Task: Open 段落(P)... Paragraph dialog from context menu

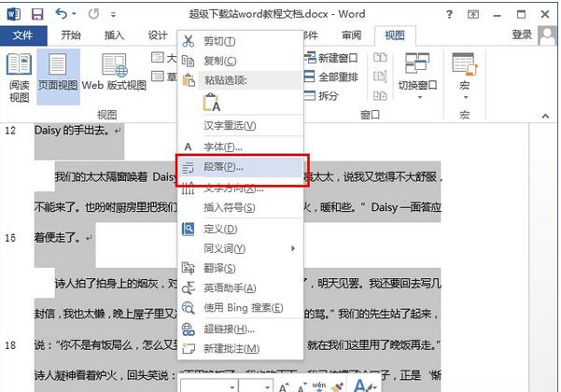Action: [x=241, y=167]
